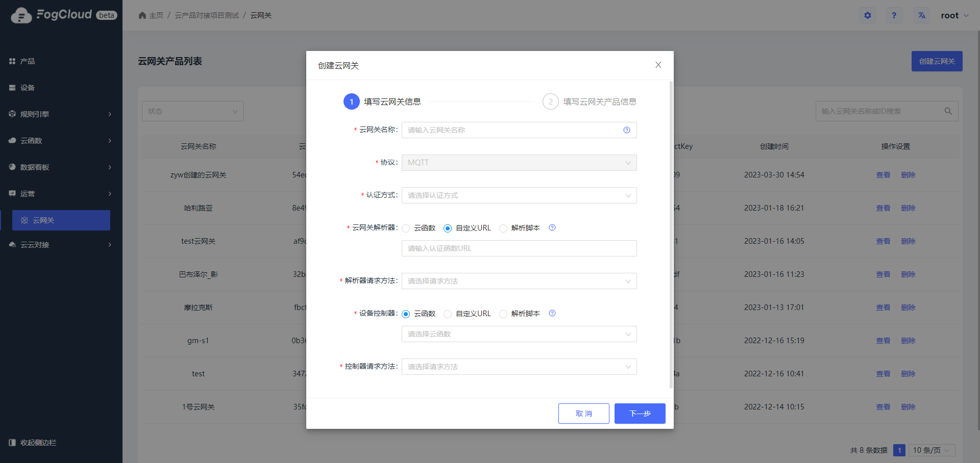The height and width of the screenshot is (463, 980).
Task: Select 云函数 radio for 云网关解析器
Action: 406,228
